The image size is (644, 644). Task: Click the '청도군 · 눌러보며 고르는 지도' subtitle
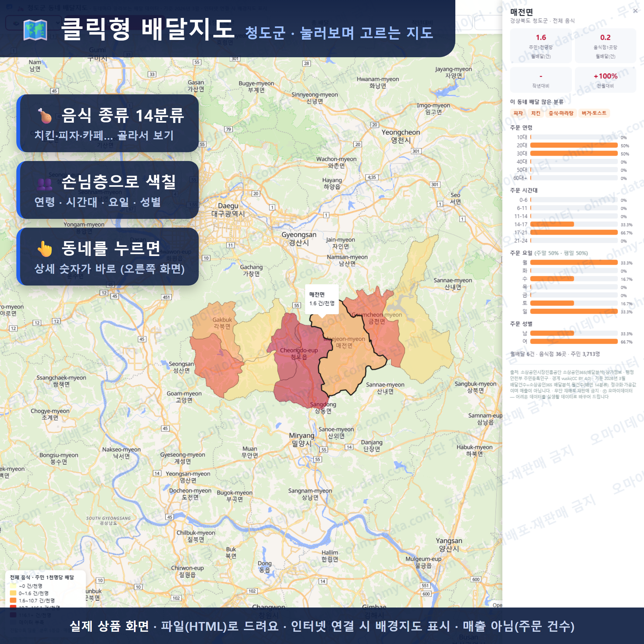pyautogui.click(x=339, y=33)
